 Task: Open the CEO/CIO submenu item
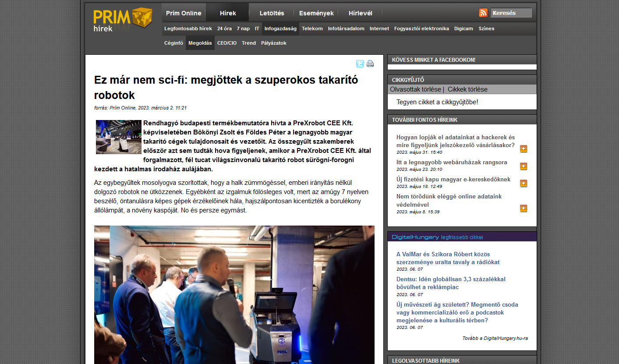coord(227,43)
